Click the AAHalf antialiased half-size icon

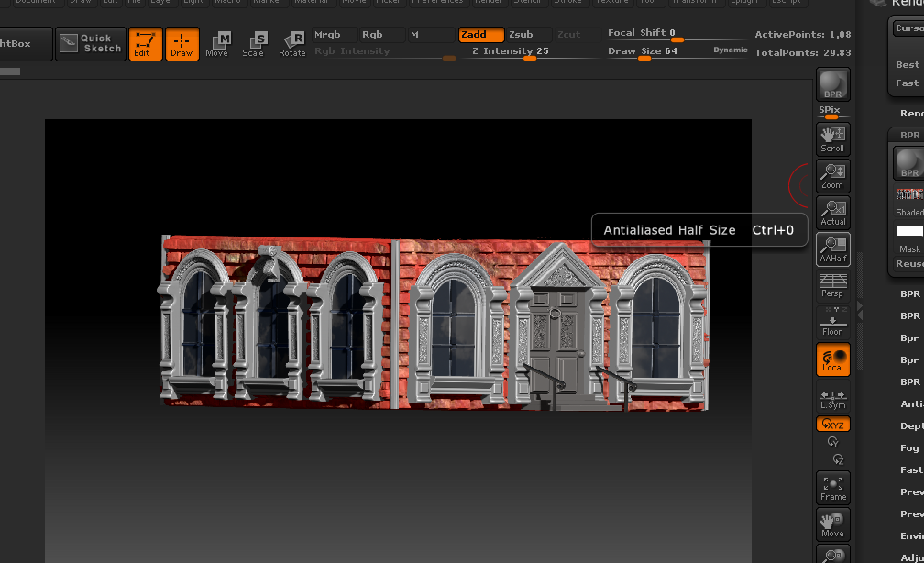point(832,249)
